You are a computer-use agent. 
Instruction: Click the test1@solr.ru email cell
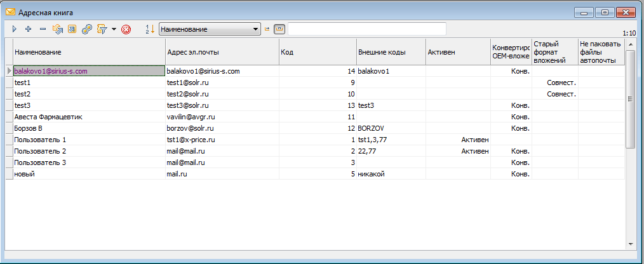coord(222,82)
